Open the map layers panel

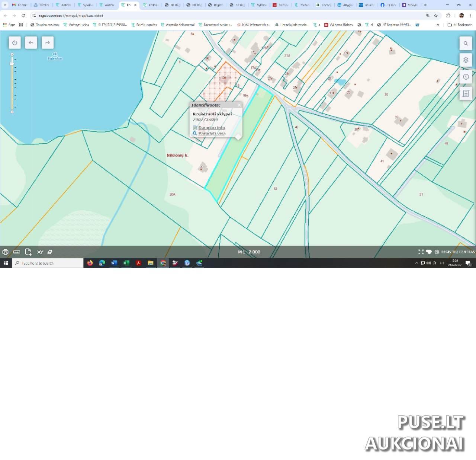coord(466,60)
